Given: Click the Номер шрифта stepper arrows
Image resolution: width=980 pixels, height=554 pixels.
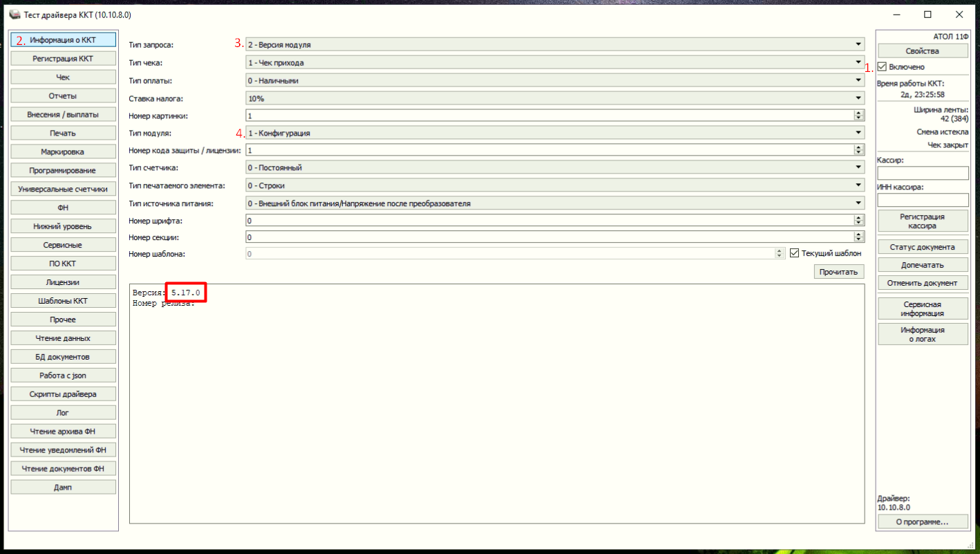Looking at the screenshot, I should 859,220.
